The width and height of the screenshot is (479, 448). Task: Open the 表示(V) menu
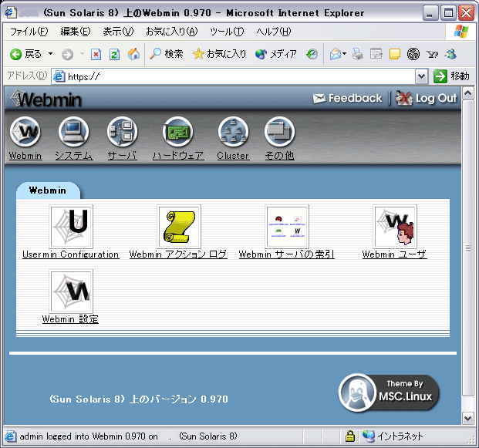[x=118, y=32]
